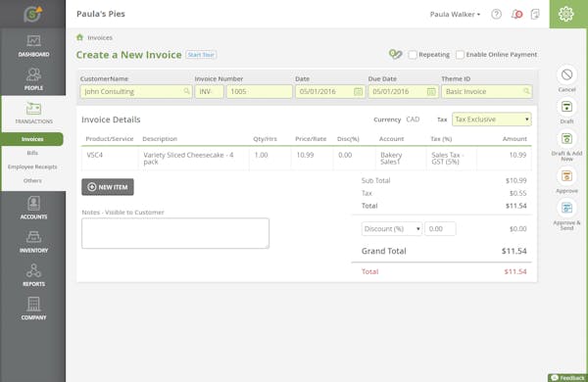588x382 pixels.
Task: Click the green heart icon near Repeating
Action: [x=395, y=54]
